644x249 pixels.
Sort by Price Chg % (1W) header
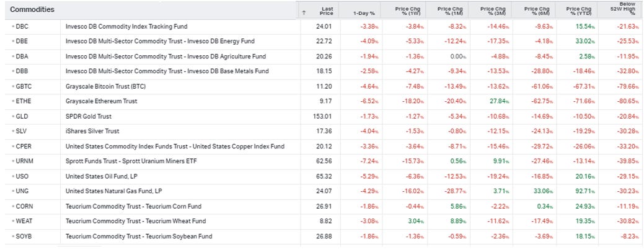[407, 10]
